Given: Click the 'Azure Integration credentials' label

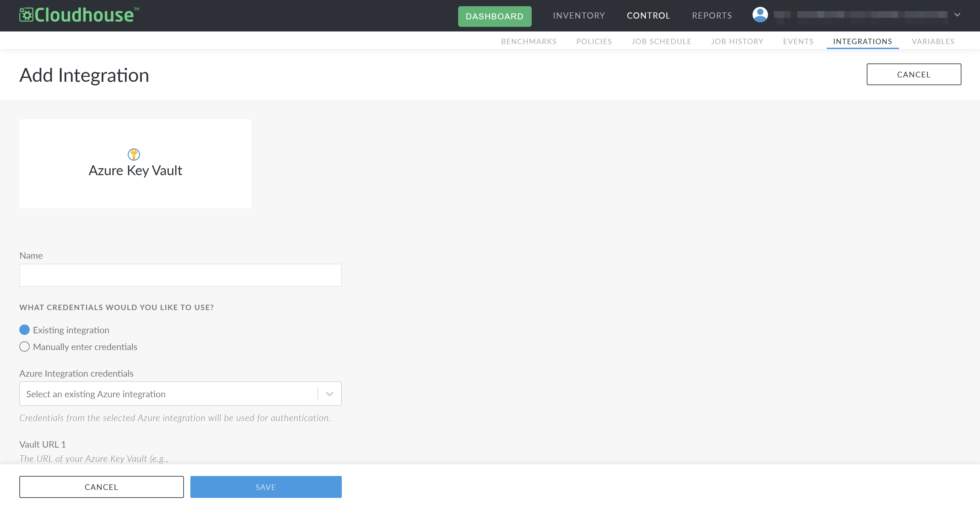Looking at the screenshot, I should click(76, 373).
